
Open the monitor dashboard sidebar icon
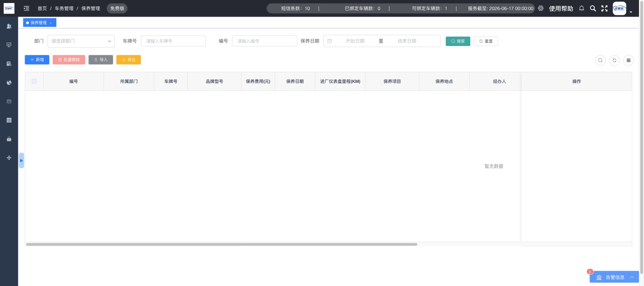pos(9,45)
